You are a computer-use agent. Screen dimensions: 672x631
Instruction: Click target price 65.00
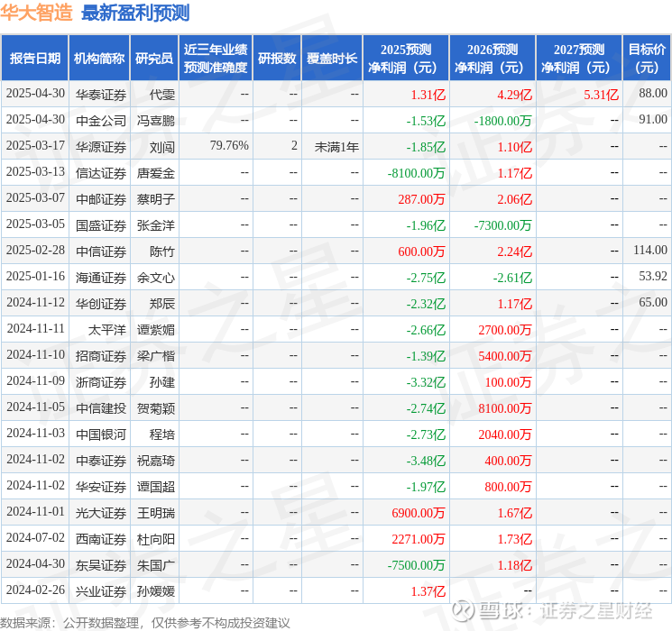click(x=653, y=302)
